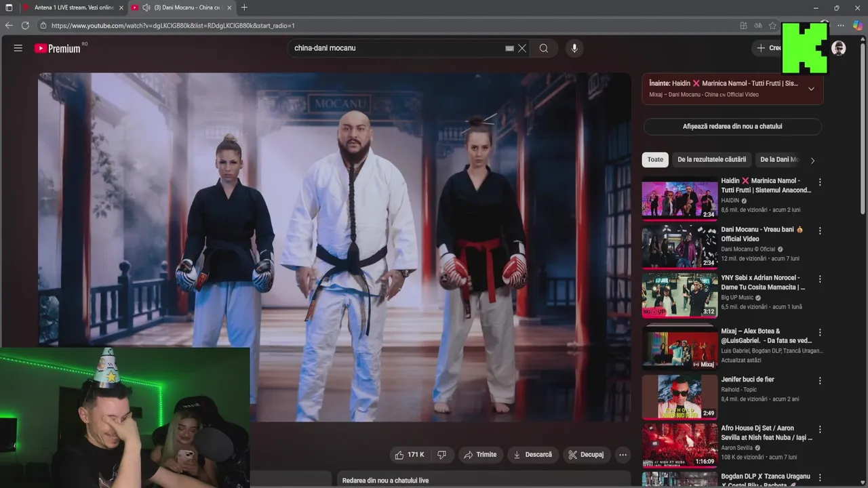Viewport: 868px width, 488px height.
Task: Translate the page with the address bar icon
Action: (x=758, y=26)
